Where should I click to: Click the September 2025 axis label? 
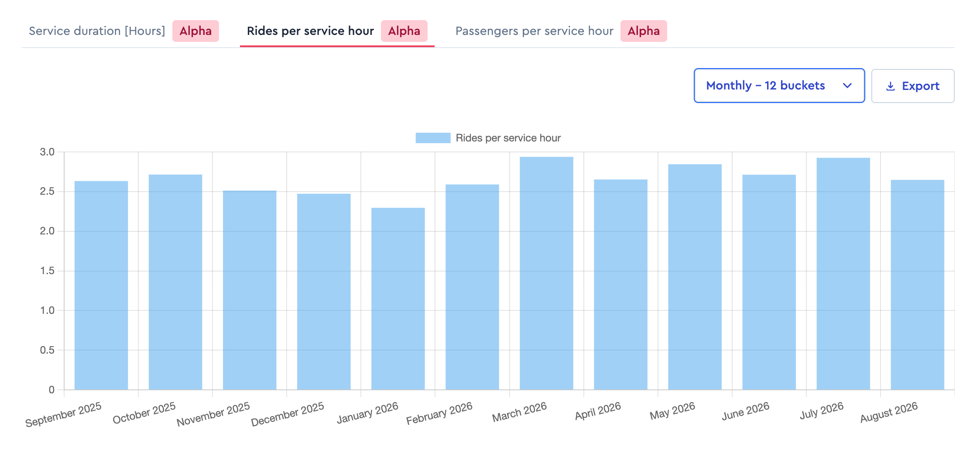[x=63, y=414]
